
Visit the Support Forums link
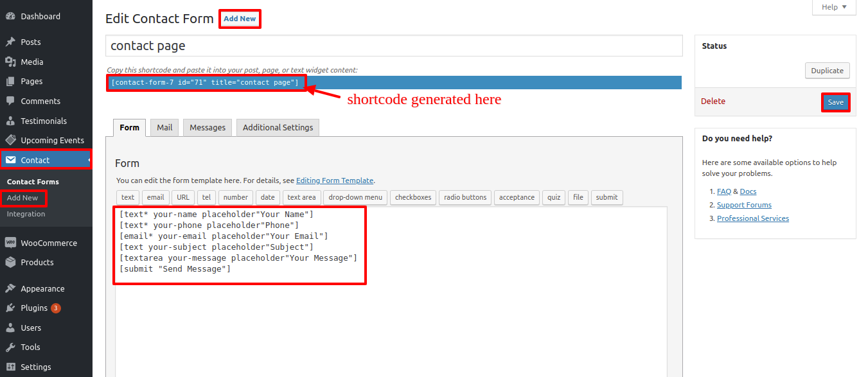tap(745, 205)
